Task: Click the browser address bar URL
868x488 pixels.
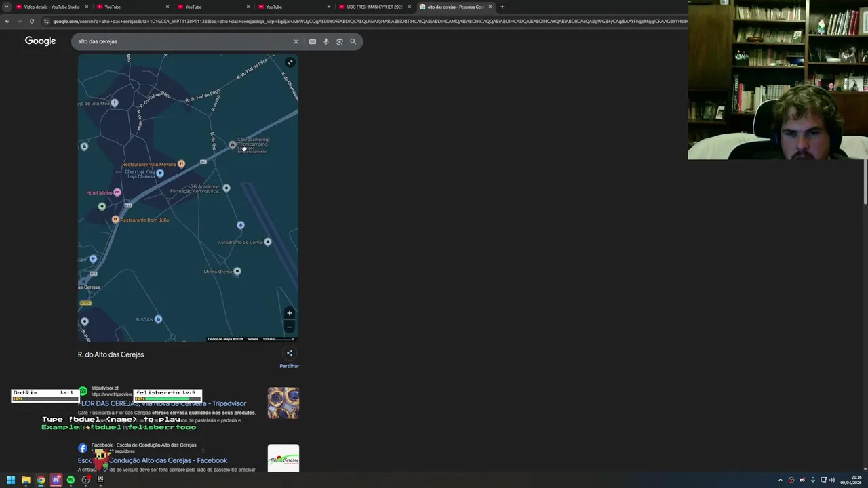Action: (x=370, y=21)
